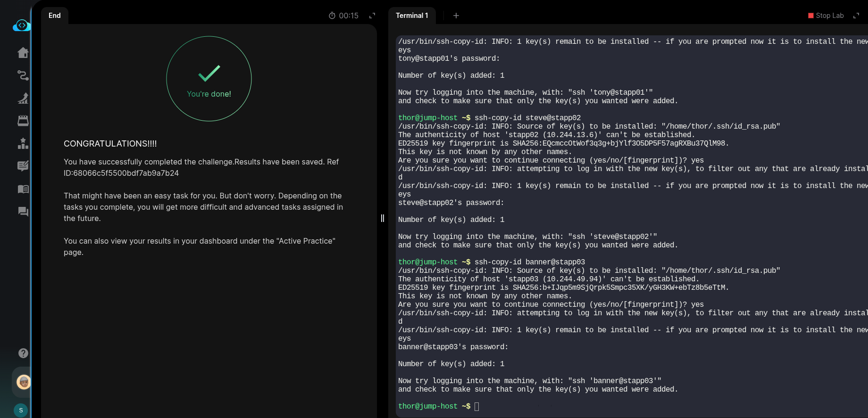Click the cloud logo at top-left

(22, 25)
